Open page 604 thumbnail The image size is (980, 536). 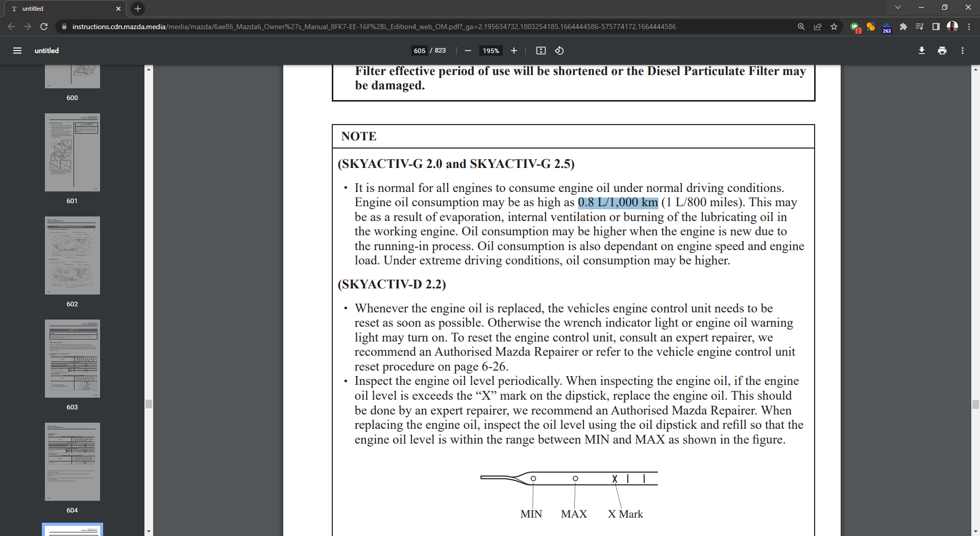point(72,462)
